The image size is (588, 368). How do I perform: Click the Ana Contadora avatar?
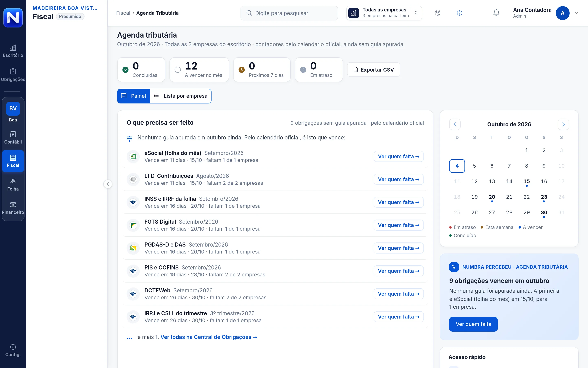click(562, 13)
